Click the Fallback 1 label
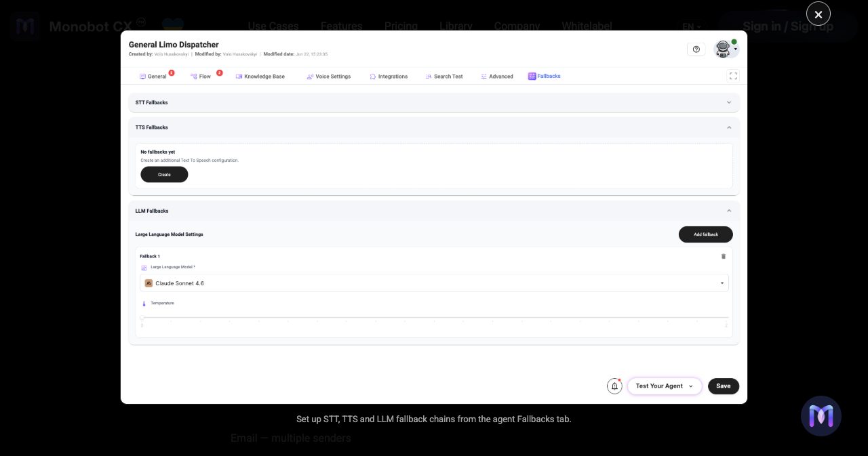Screen dimensions: 868x456 [x=150, y=256]
